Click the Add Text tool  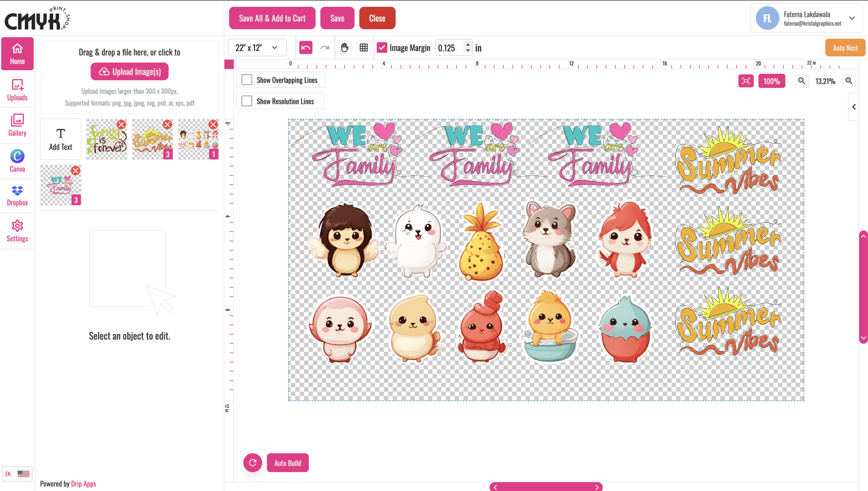[x=61, y=139]
